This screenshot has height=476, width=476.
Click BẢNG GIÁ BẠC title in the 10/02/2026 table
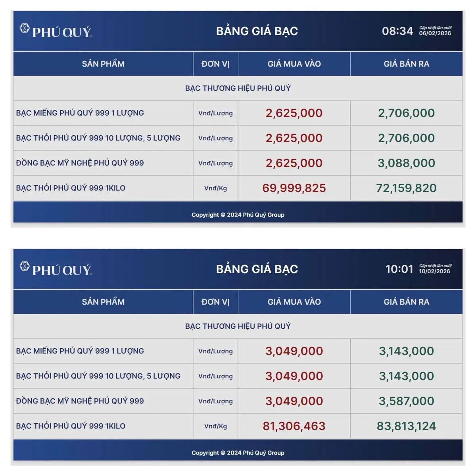click(257, 269)
